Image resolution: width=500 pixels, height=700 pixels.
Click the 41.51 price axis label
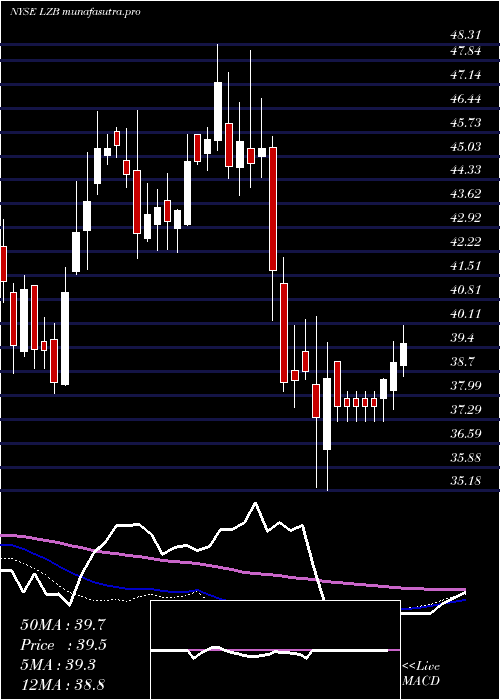point(466,266)
